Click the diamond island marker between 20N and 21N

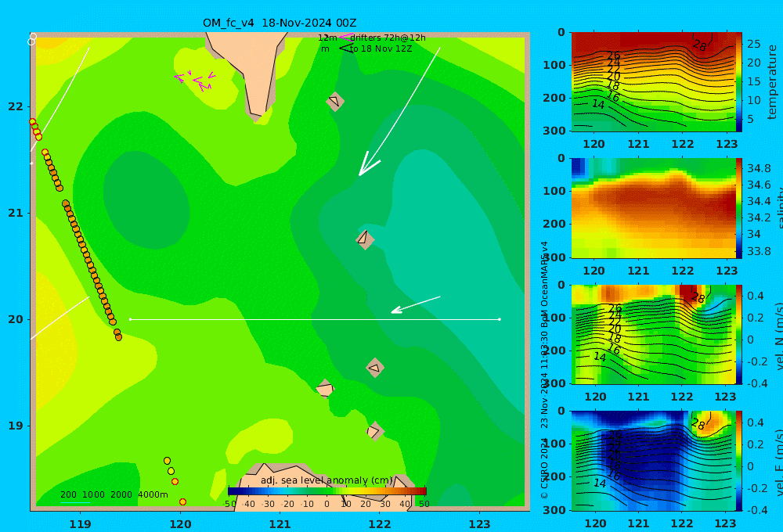[365, 239]
